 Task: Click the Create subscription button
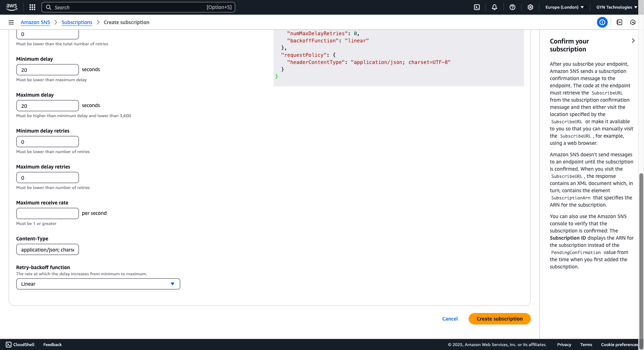[500, 319]
